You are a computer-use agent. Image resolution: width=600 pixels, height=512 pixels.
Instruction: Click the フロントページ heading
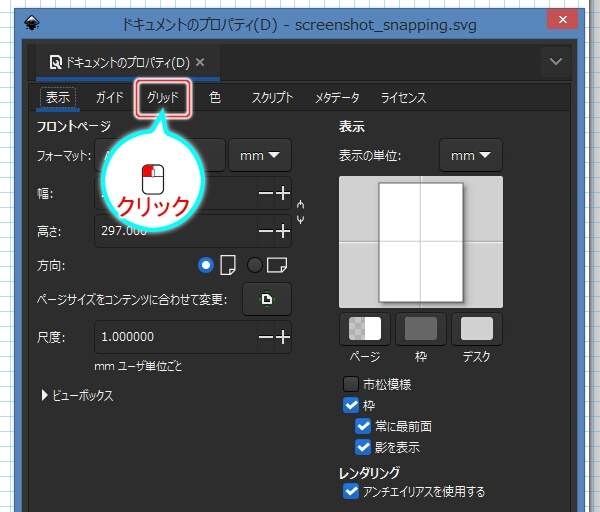[x=74, y=126]
